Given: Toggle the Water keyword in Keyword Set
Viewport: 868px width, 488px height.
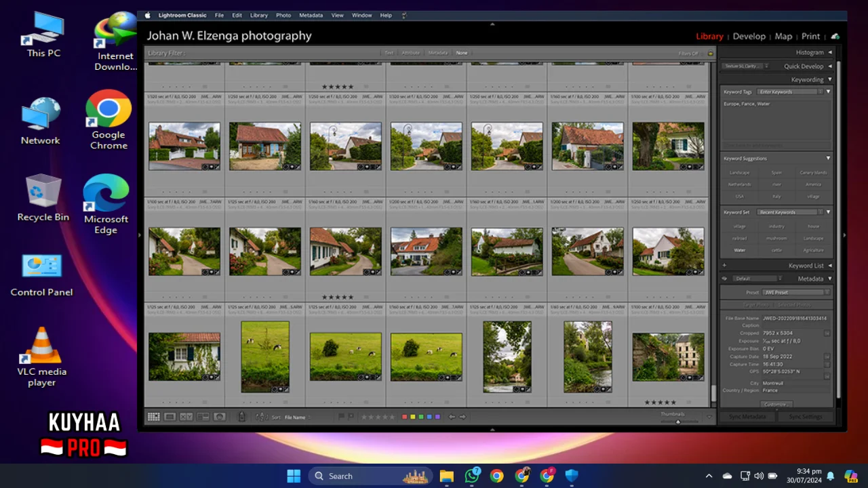Looking at the screenshot, I should [x=740, y=250].
